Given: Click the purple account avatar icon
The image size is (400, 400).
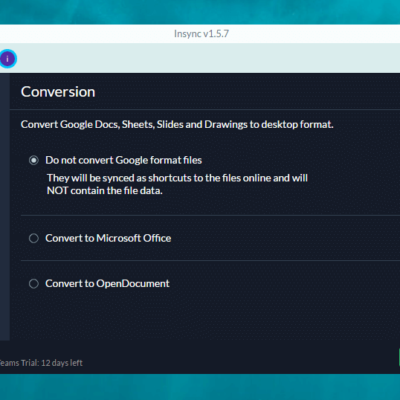Looking at the screenshot, I should coord(7,59).
